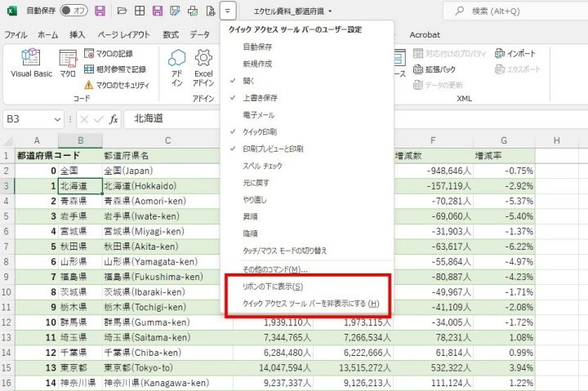The width and height of the screenshot is (588, 391).
Task: Uncheck 印刷プレビューと印刷 in the menu
Action: 307,149
